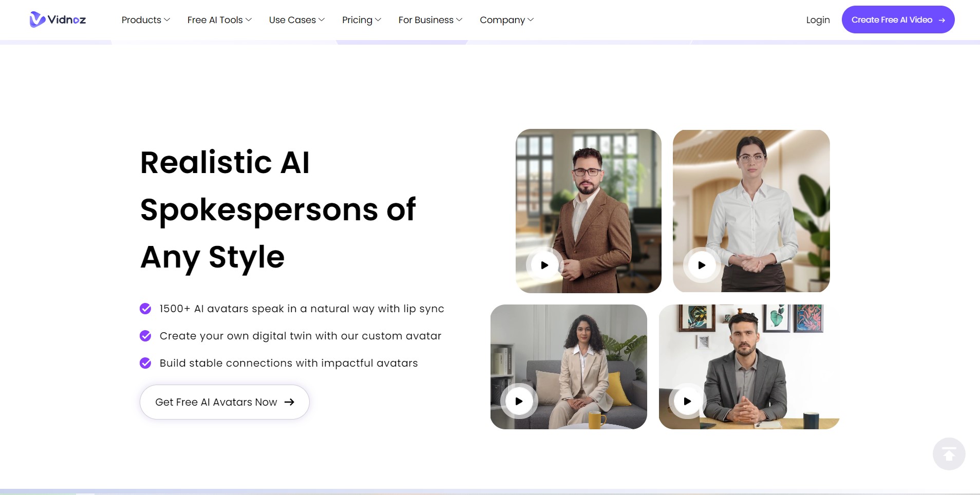Expand the For Business chevron
The image size is (980, 495).
(459, 20)
